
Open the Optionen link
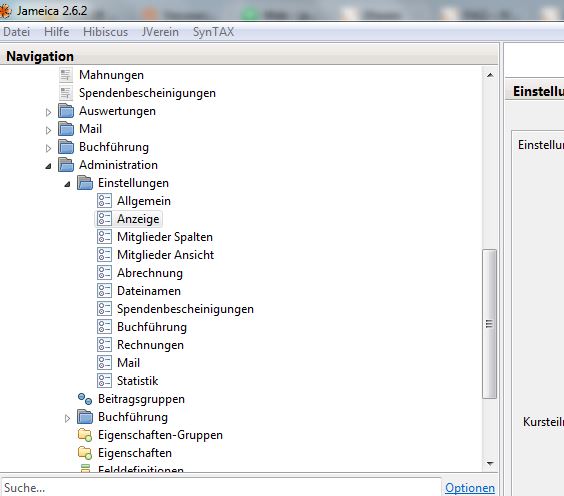coord(470,488)
